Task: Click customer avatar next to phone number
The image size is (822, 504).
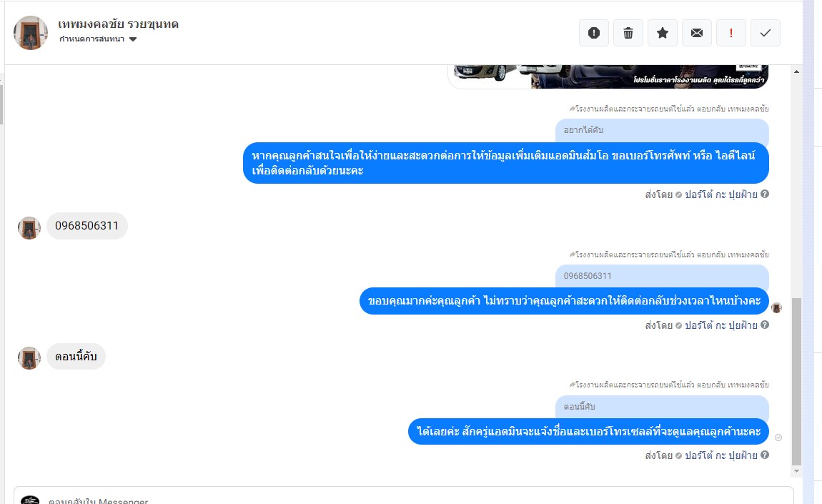Action: pos(29,228)
